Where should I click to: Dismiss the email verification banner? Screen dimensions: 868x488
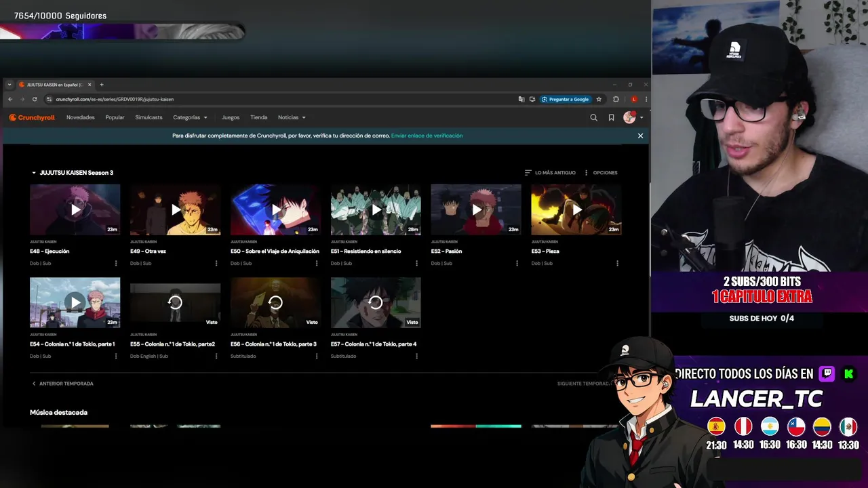tap(640, 136)
